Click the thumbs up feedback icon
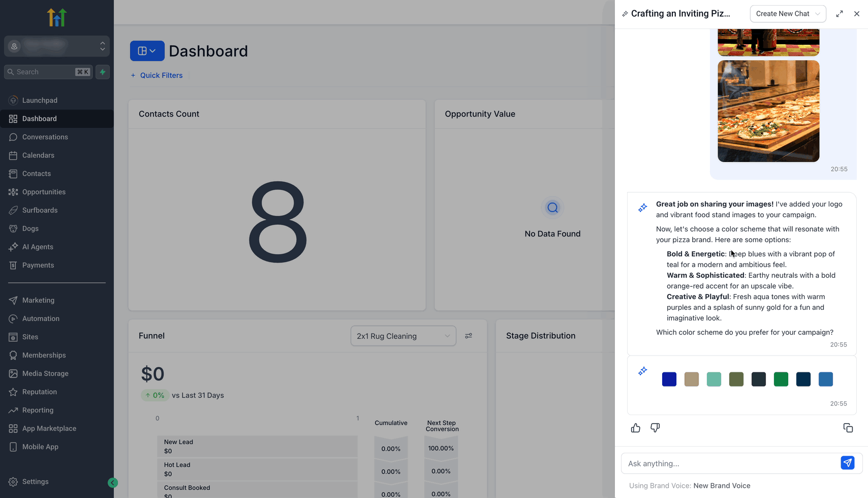This screenshot has height=498, width=868. click(636, 428)
